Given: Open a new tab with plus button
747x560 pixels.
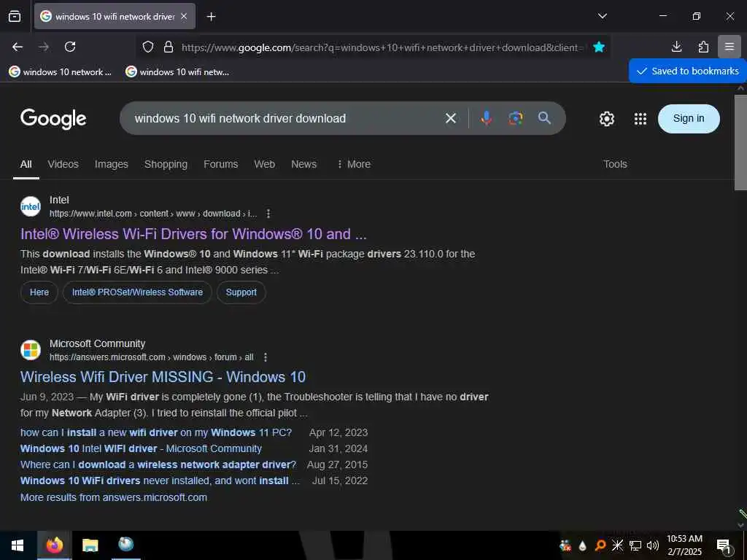Looking at the screenshot, I should [211, 17].
